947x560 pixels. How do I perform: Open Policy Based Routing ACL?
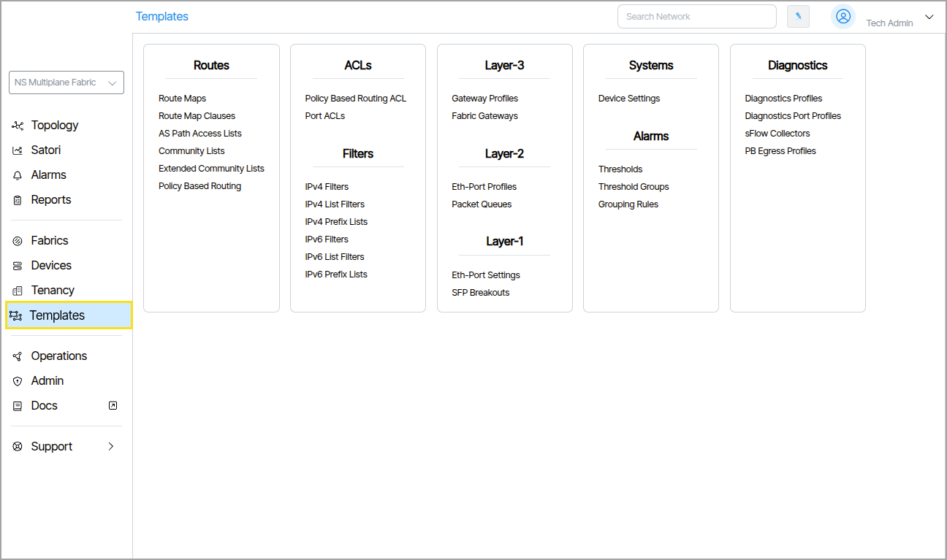point(356,99)
